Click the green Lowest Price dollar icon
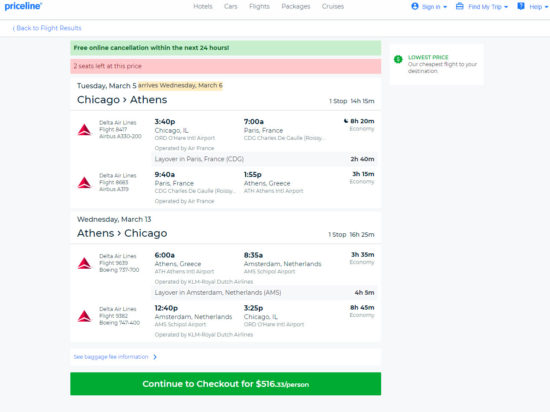 (x=398, y=59)
